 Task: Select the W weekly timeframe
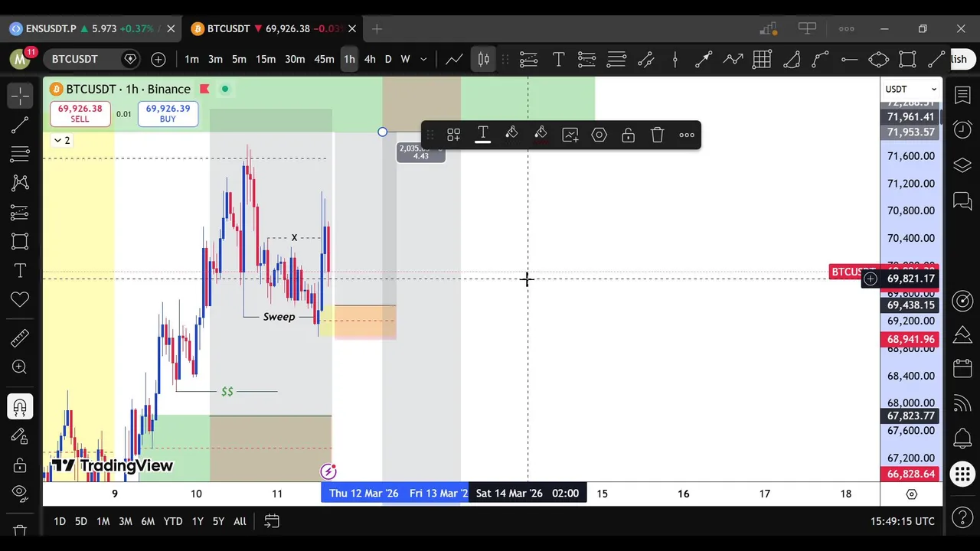point(406,60)
